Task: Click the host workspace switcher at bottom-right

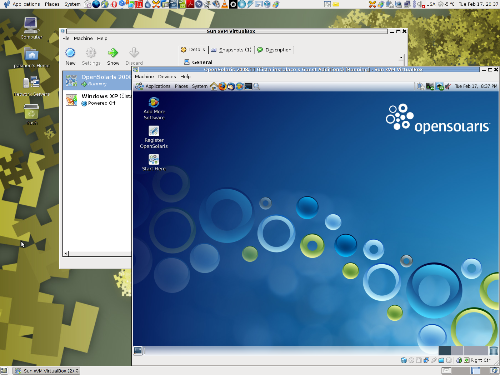Action: click(470, 371)
